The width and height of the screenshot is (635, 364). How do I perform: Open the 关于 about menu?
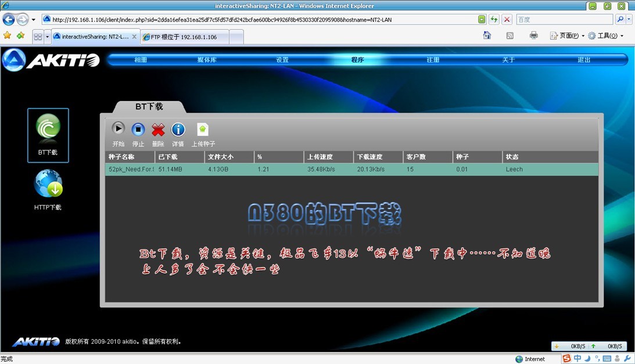click(x=508, y=60)
